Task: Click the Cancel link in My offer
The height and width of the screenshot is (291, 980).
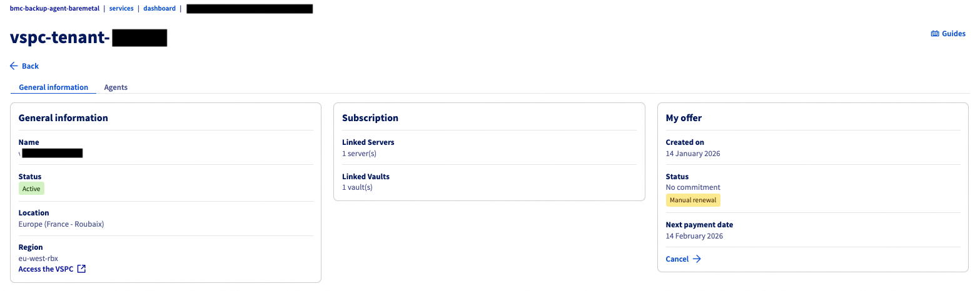Action: [x=677, y=259]
